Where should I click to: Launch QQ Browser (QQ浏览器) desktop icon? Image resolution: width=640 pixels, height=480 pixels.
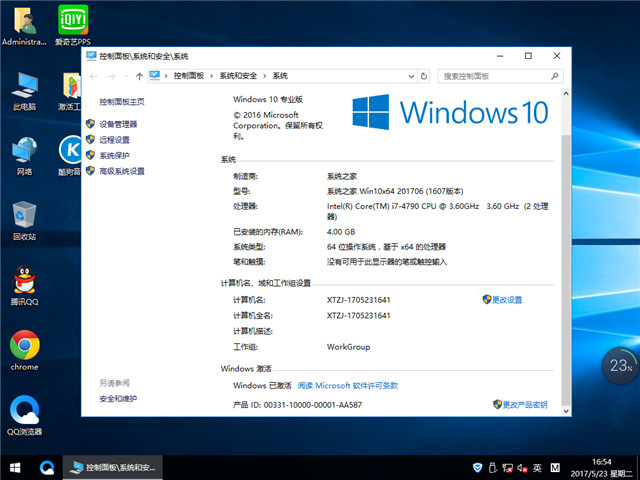pos(24,415)
